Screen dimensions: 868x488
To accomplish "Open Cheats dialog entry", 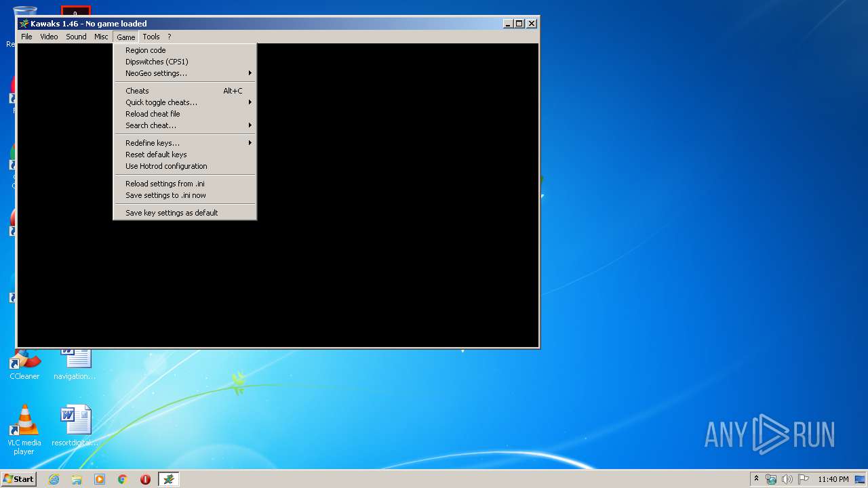I will [x=184, y=91].
